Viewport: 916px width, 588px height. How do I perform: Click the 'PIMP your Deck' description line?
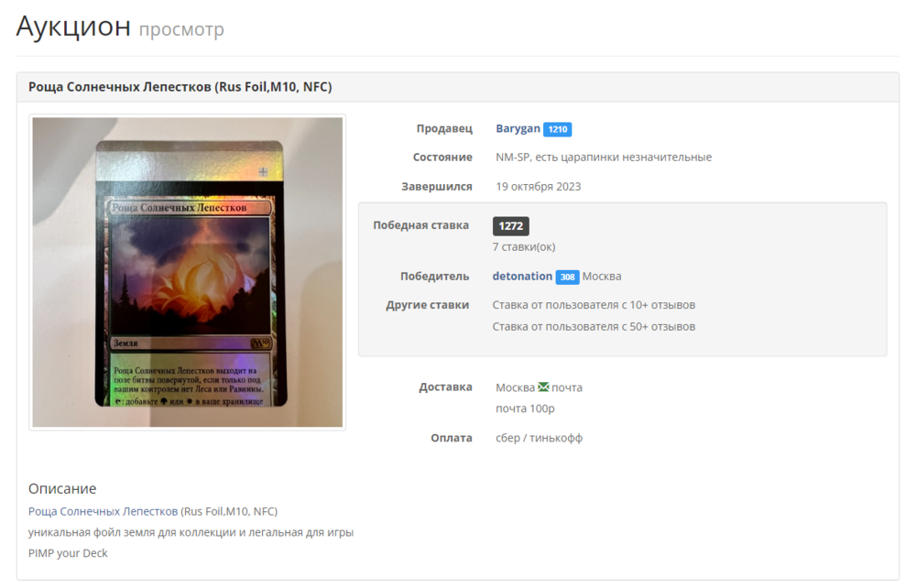[x=68, y=553]
